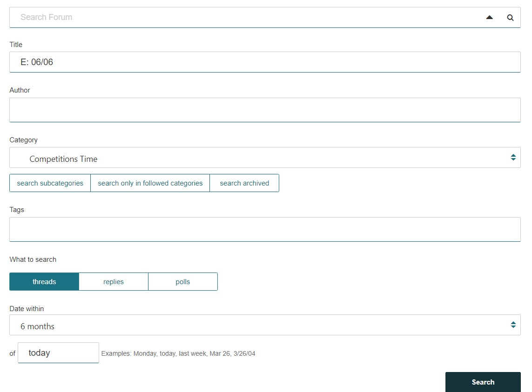
Task: Click the dark Search button
Action: (483, 382)
